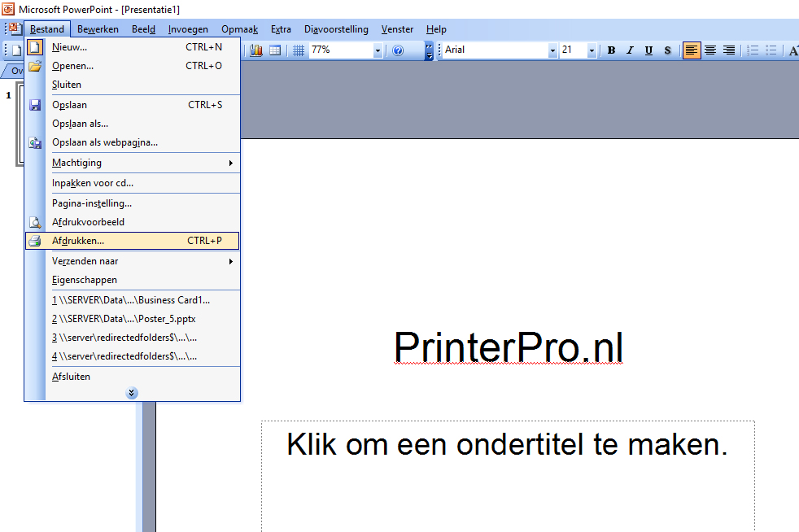Choose Opslaan als... menu entry
The image size is (799, 532).
pos(132,124)
